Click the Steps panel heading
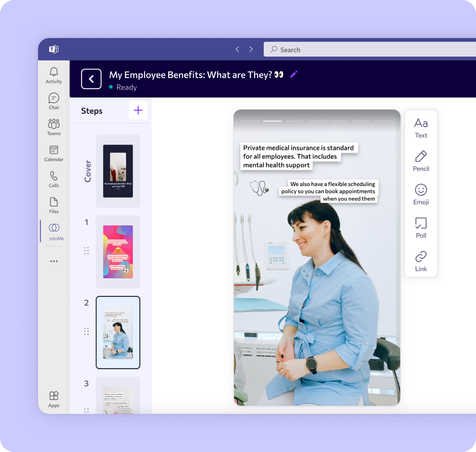The image size is (476, 452). point(92,111)
